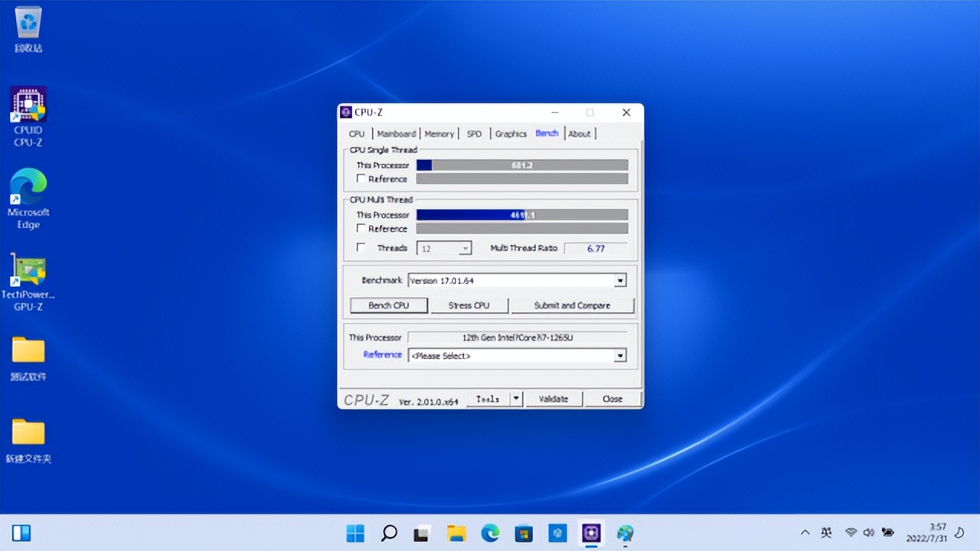The image size is (980, 551).
Task: Open CPU-Z from the desktop shortcut
Action: tap(28, 104)
